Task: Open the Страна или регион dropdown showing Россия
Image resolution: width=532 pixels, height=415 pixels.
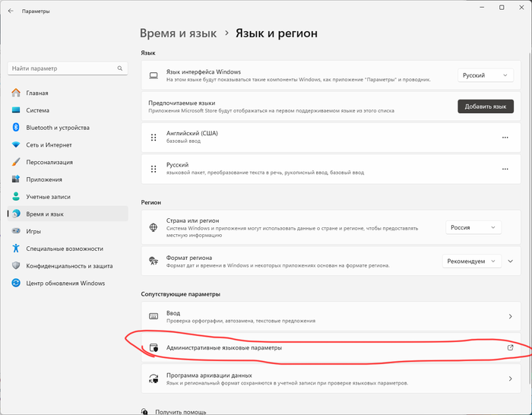Action: pyautogui.click(x=473, y=227)
